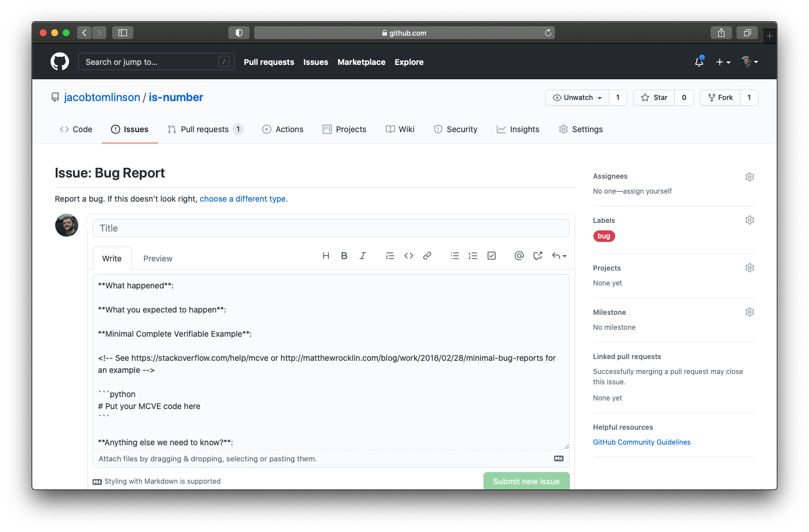Switch to the Preview tab
This screenshot has height=532, width=809.
(158, 259)
